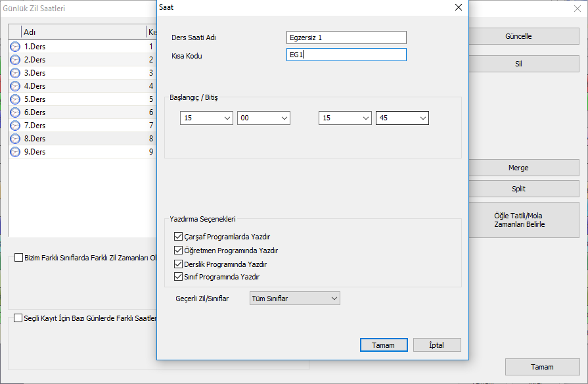Click the Ders Saati Adı text field
Screen dimensions: 588x384
(x=346, y=37)
